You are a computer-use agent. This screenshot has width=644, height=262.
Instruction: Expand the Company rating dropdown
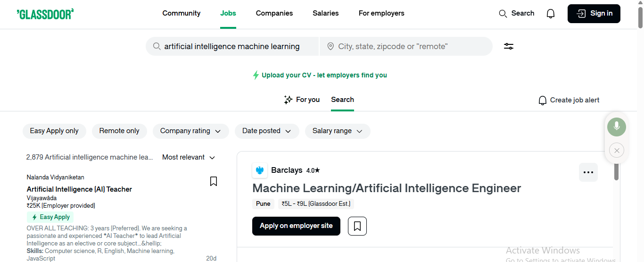click(x=190, y=131)
